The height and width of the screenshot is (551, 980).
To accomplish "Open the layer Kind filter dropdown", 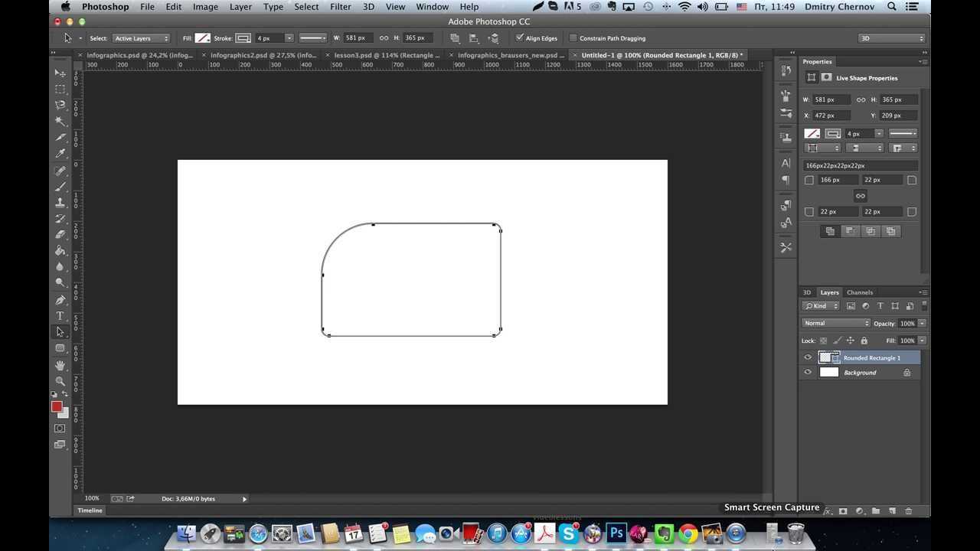I will point(821,306).
